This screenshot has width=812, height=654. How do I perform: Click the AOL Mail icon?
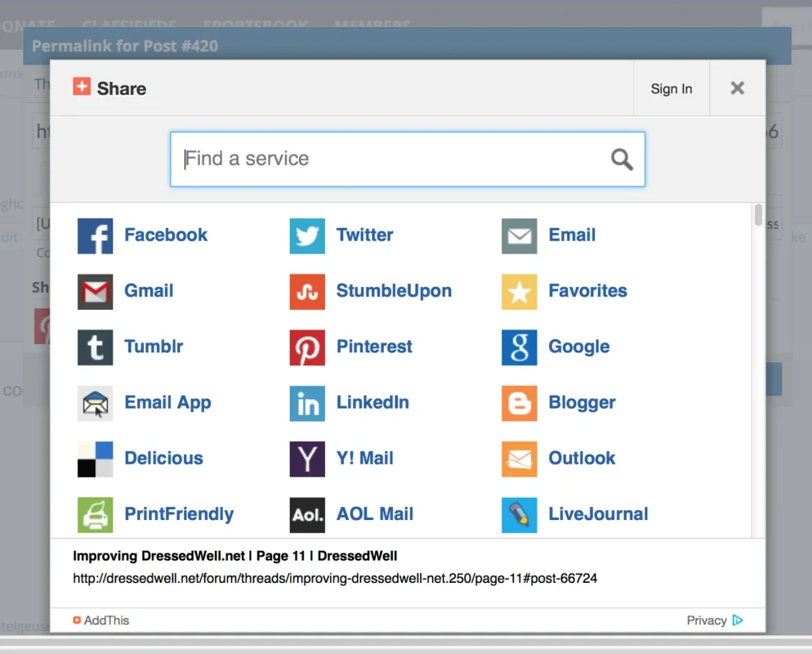[x=307, y=515]
